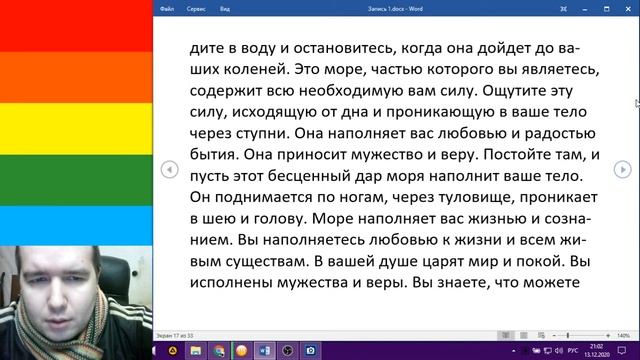This screenshot has width=640, height=360.
Task: Open the Camera app from the taskbar
Action: (310, 351)
